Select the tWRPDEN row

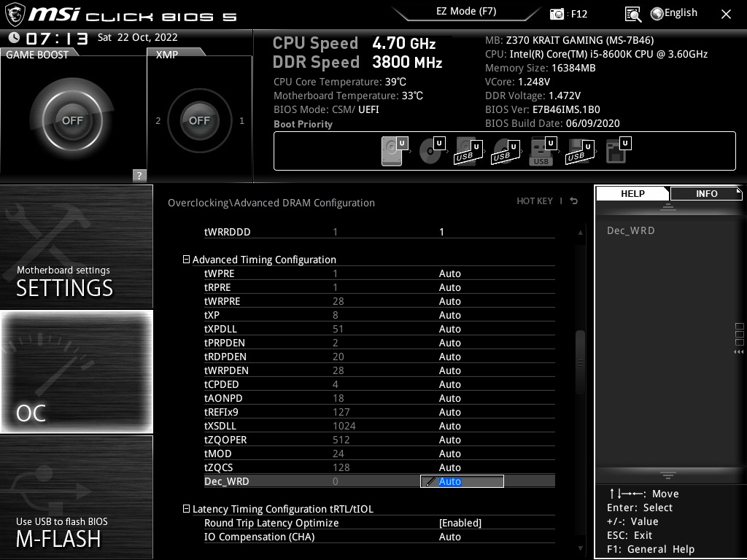click(x=379, y=370)
